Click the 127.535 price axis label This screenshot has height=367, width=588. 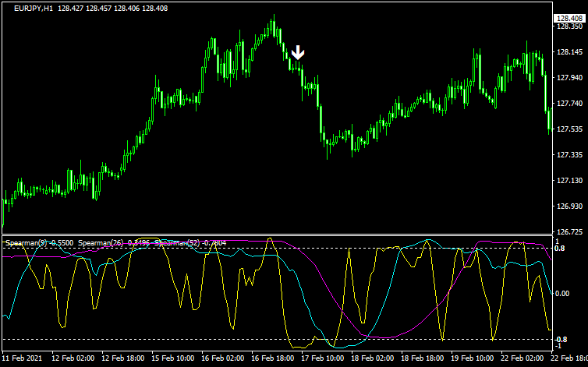[x=568, y=129]
